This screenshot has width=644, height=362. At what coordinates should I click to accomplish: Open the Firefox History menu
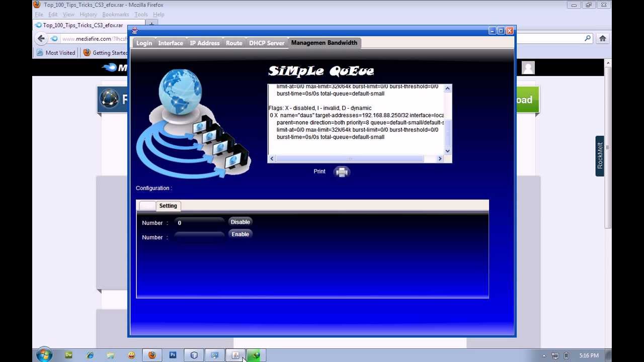[88, 15]
